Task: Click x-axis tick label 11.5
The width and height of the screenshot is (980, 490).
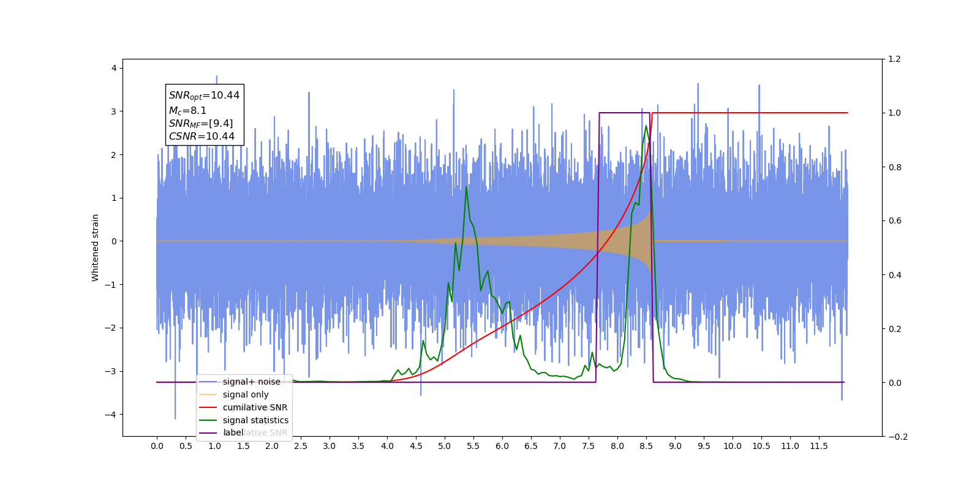Action: [819, 446]
